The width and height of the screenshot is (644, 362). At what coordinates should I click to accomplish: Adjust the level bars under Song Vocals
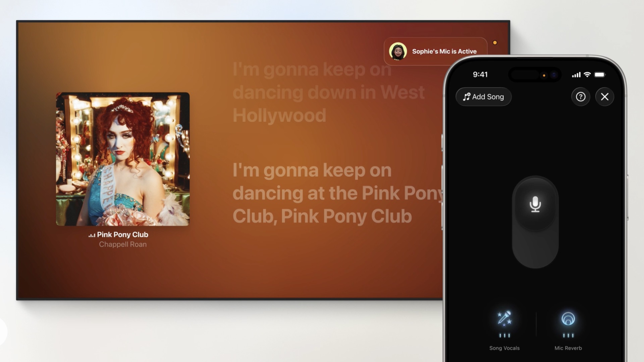pyautogui.click(x=504, y=336)
